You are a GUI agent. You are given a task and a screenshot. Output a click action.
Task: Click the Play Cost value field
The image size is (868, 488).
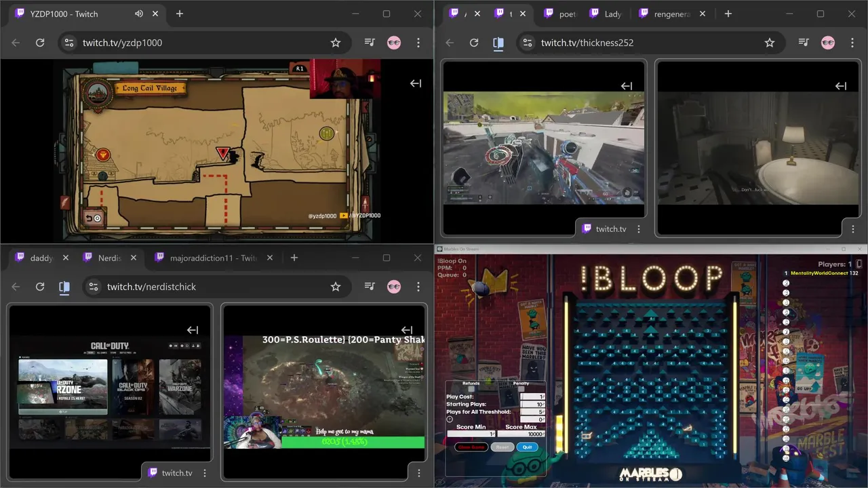[532, 396]
